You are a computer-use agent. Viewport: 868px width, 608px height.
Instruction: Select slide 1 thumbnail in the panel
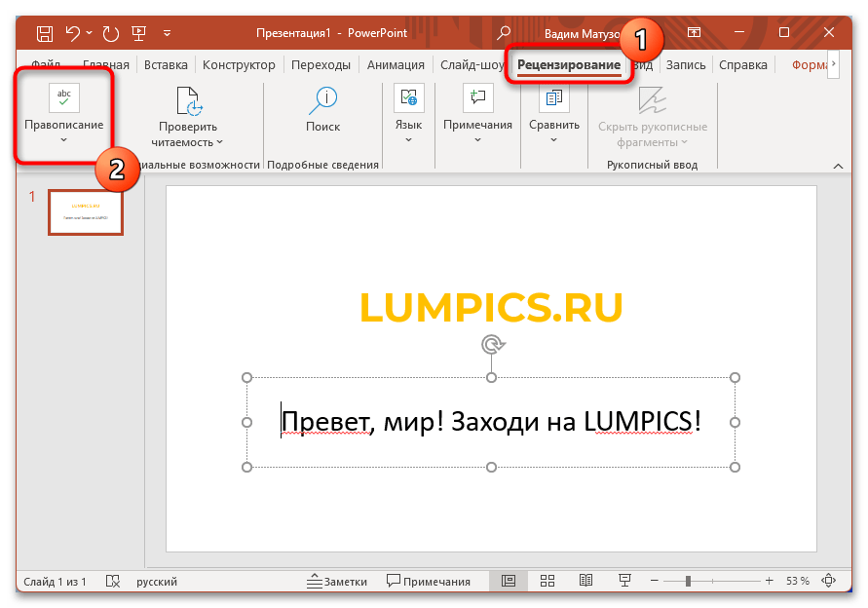click(86, 211)
